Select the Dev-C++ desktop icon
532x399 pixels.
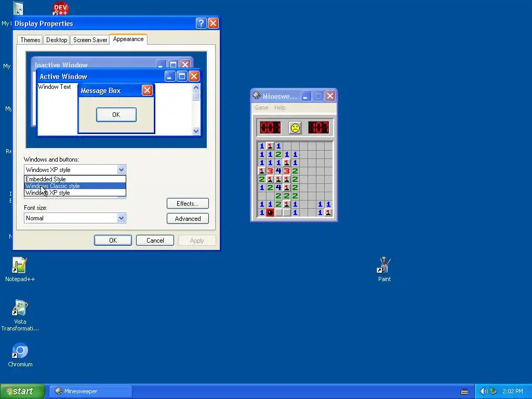pyautogui.click(x=60, y=8)
